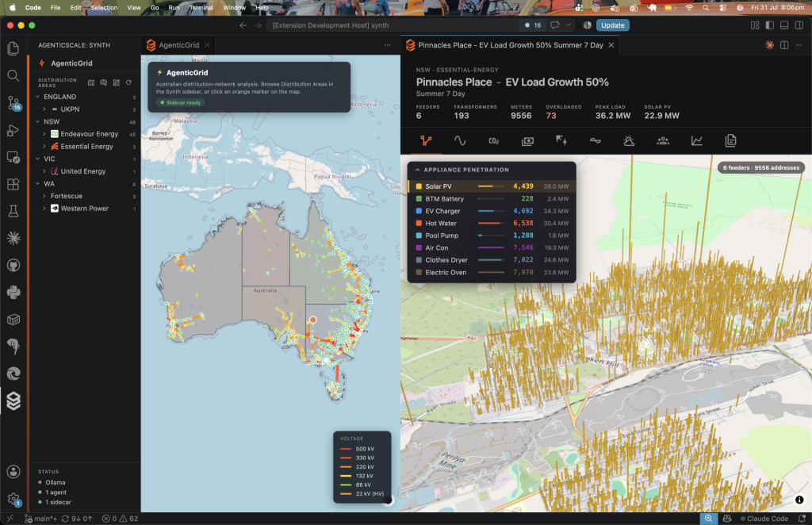Click the Claude Code status bar item
This screenshot has width=812, height=525.
click(x=764, y=519)
